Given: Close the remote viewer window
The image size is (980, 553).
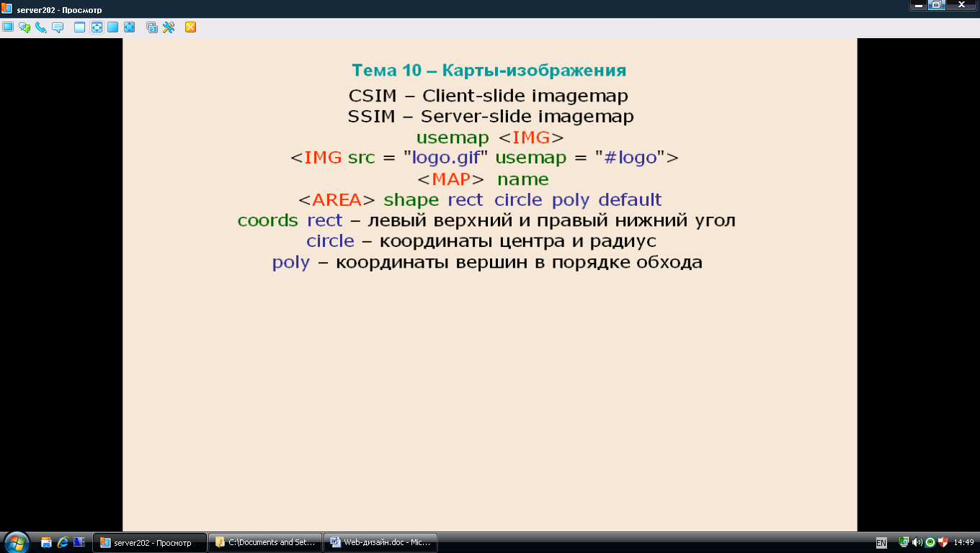Looking at the screenshot, I should point(961,5).
